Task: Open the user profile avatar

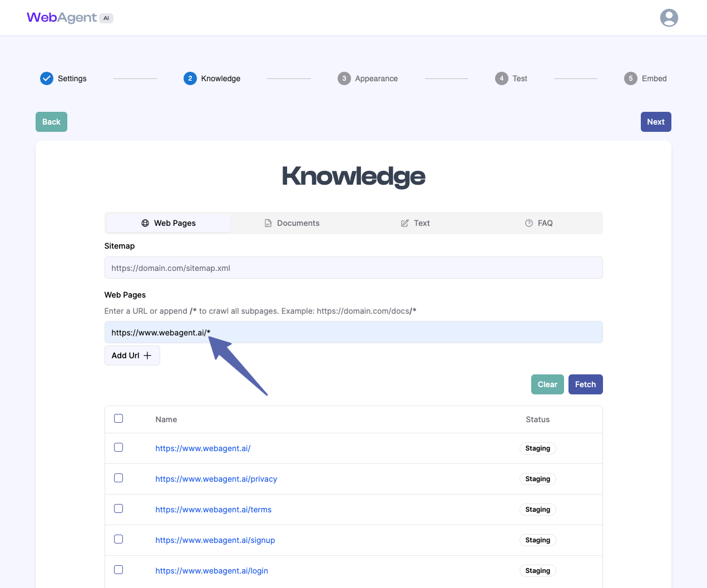Action: click(x=669, y=18)
